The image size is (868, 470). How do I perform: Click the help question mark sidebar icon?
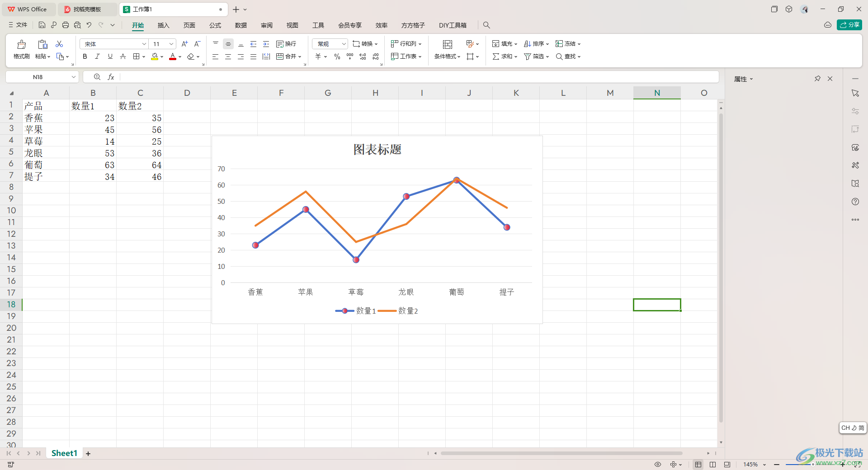point(855,202)
